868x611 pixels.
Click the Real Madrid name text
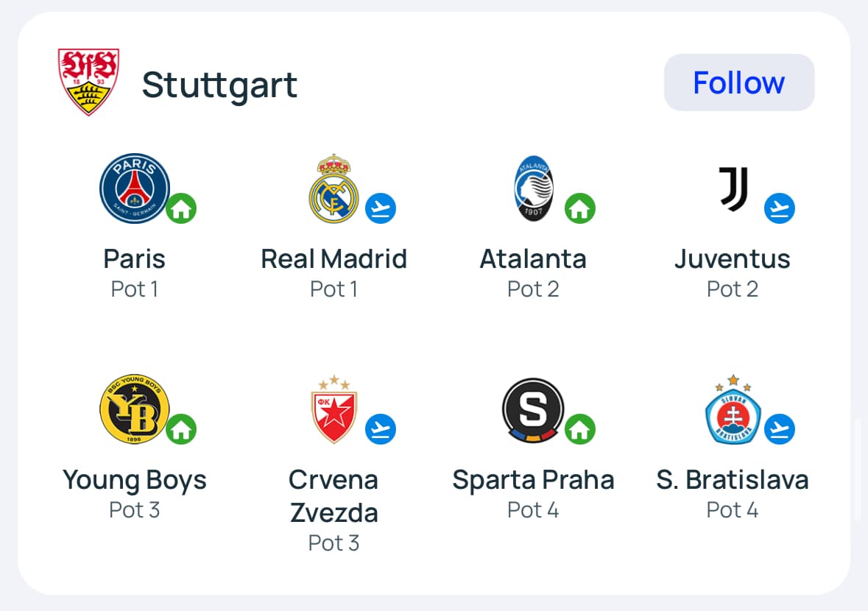(x=334, y=259)
